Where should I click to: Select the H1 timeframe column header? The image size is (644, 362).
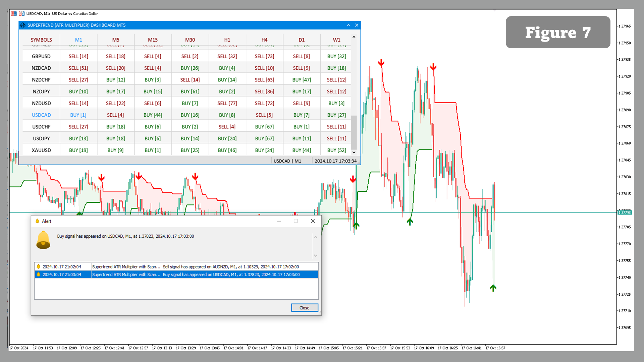pyautogui.click(x=227, y=40)
